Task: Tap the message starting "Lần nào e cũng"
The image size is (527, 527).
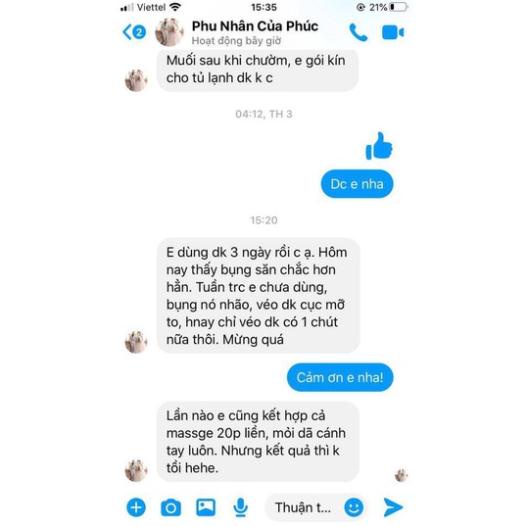Action: (x=257, y=442)
